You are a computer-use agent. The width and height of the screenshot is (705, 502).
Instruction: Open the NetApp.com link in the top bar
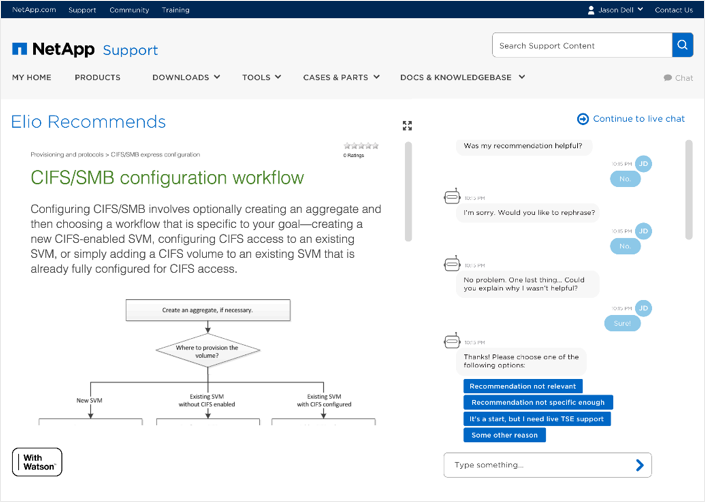[x=34, y=10]
